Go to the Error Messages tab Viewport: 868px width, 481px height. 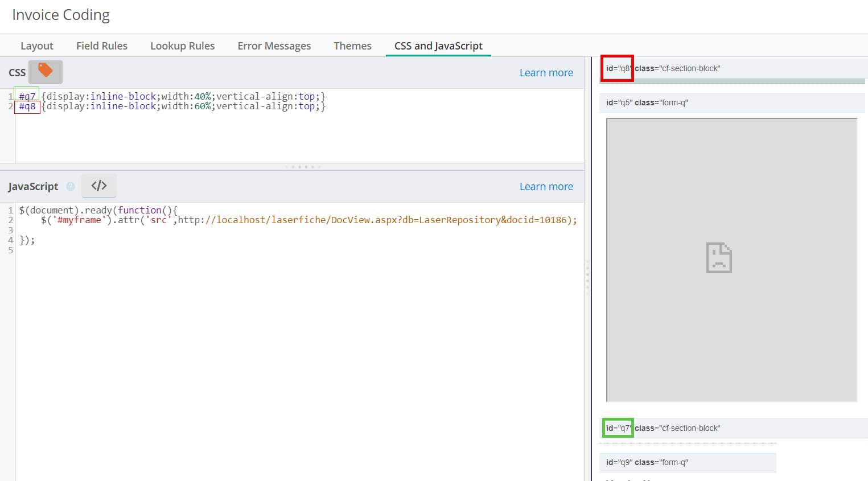(x=274, y=46)
